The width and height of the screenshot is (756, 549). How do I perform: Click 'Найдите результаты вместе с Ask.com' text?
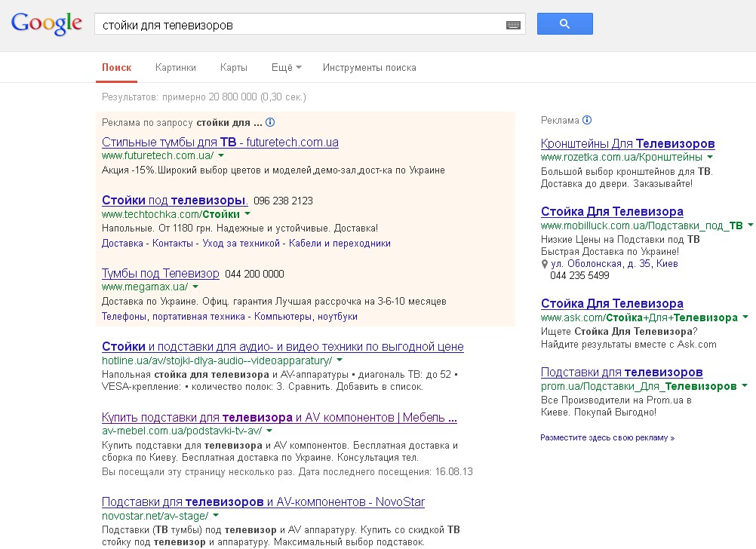[628, 345]
